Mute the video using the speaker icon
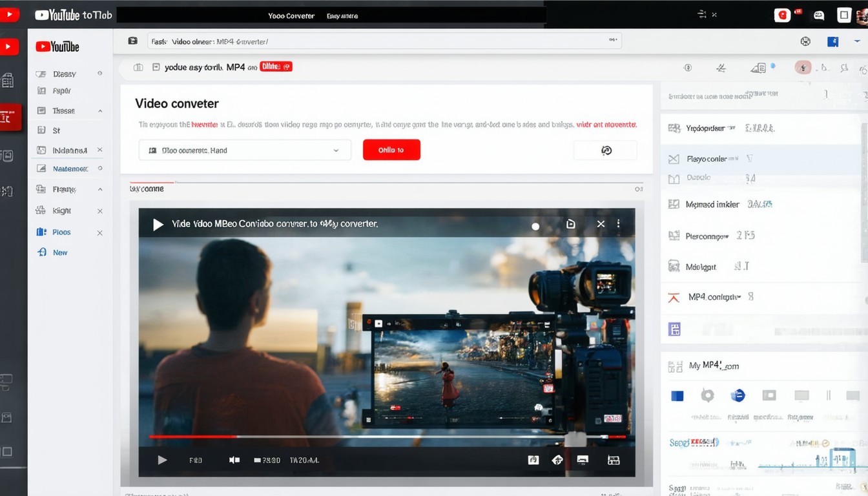Viewport: 868px width, 496px height. 234,460
